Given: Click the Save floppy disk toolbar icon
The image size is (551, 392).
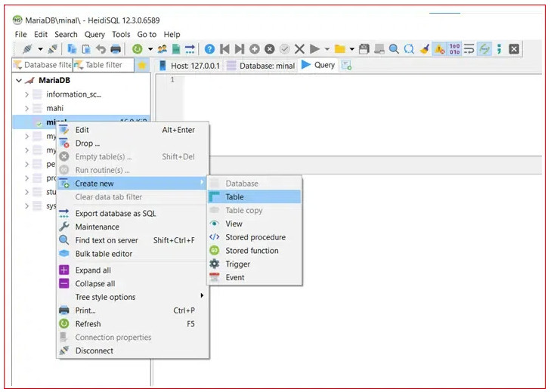Looking at the screenshot, I should [x=364, y=49].
